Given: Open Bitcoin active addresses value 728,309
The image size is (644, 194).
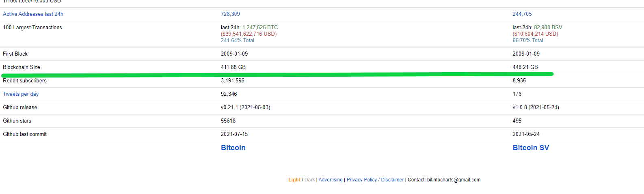Looking at the screenshot, I should coord(230,14).
